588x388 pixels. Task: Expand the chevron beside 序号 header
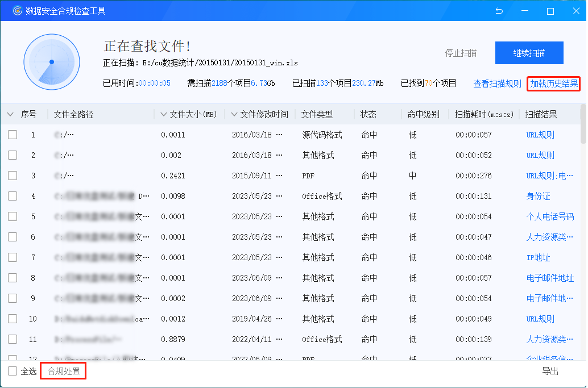point(10,115)
